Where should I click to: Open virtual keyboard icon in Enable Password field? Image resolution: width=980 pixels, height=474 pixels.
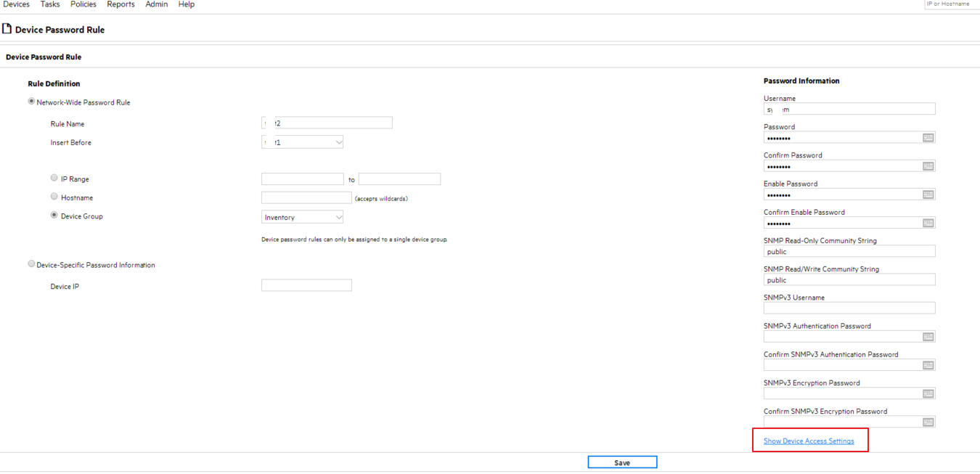pos(928,194)
